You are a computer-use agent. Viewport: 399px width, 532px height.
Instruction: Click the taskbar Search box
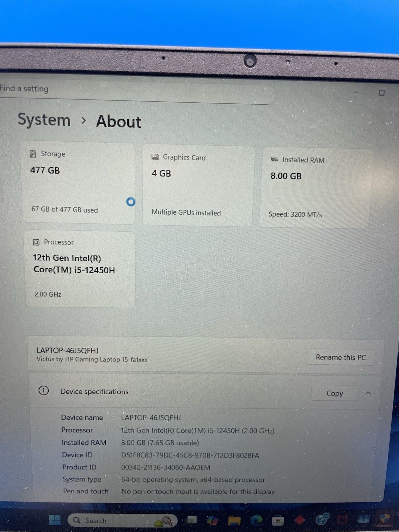coord(122,520)
